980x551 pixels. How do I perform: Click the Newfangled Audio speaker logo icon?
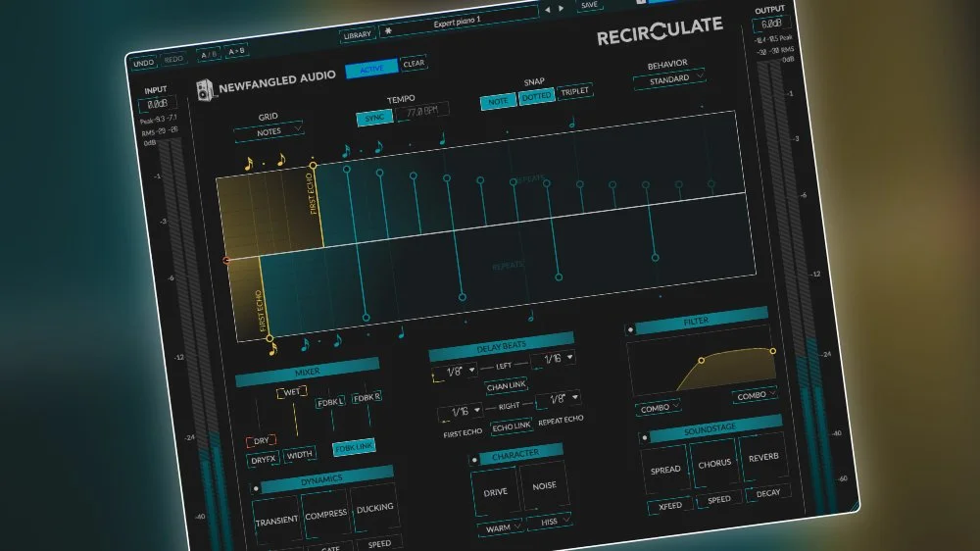(205, 90)
